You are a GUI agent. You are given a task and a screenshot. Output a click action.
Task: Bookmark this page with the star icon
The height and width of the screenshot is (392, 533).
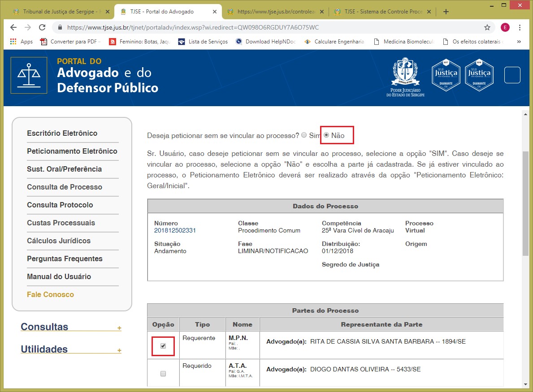coord(487,27)
